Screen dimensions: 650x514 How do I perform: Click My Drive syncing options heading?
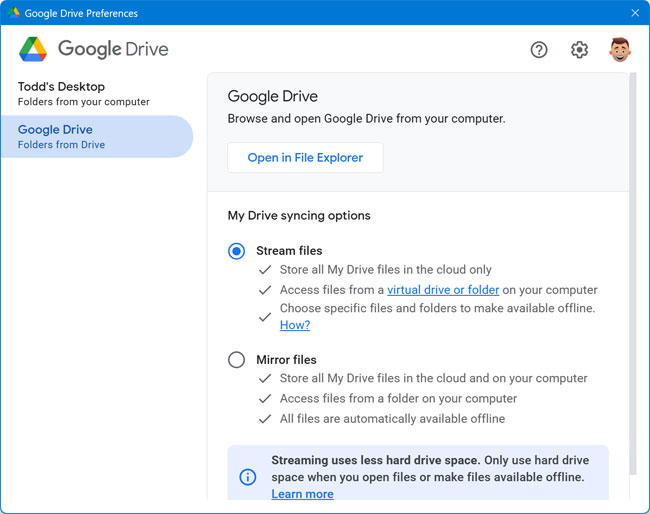coord(299,216)
